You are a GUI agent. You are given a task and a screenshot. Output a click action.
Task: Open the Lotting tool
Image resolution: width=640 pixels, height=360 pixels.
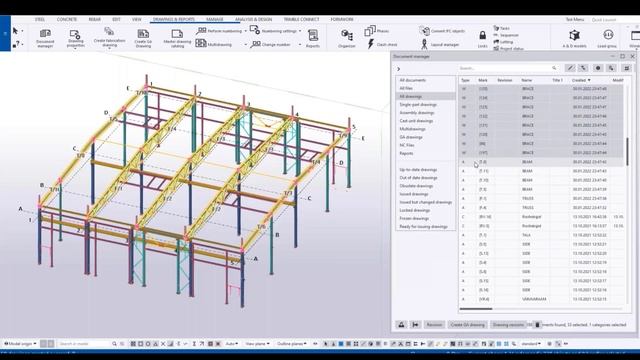(503, 42)
